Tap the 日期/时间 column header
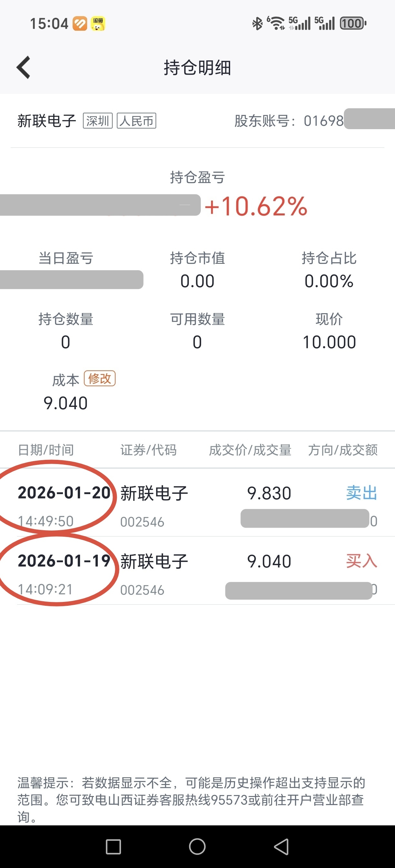This screenshot has height=868, width=395. [46, 450]
